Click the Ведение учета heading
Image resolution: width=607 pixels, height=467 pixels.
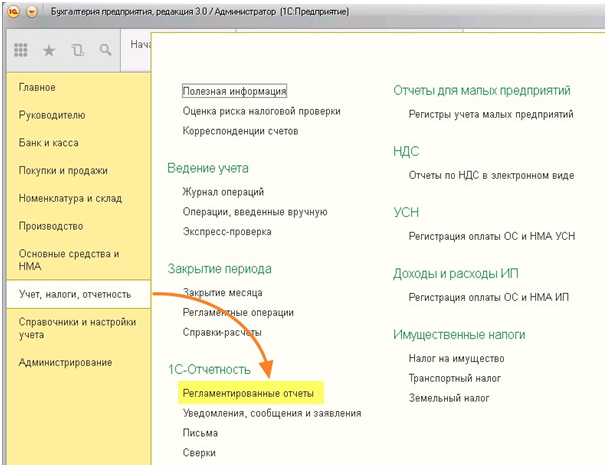click(x=208, y=168)
